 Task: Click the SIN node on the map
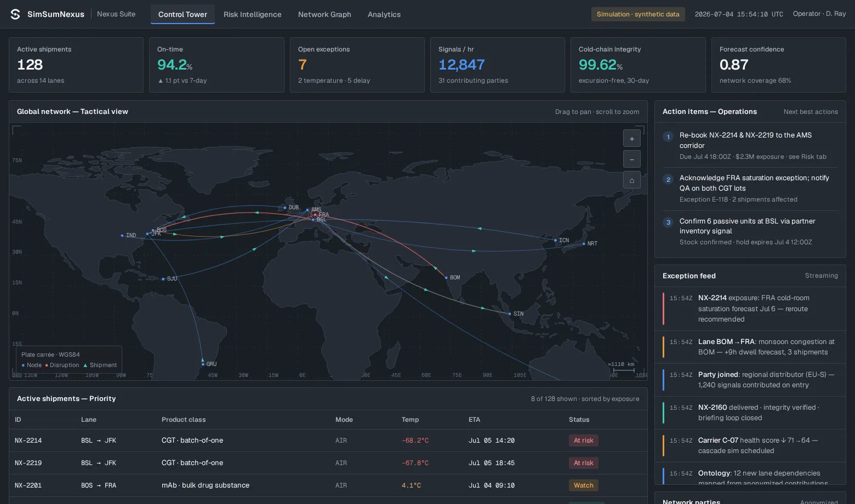pyautogui.click(x=510, y=314)
